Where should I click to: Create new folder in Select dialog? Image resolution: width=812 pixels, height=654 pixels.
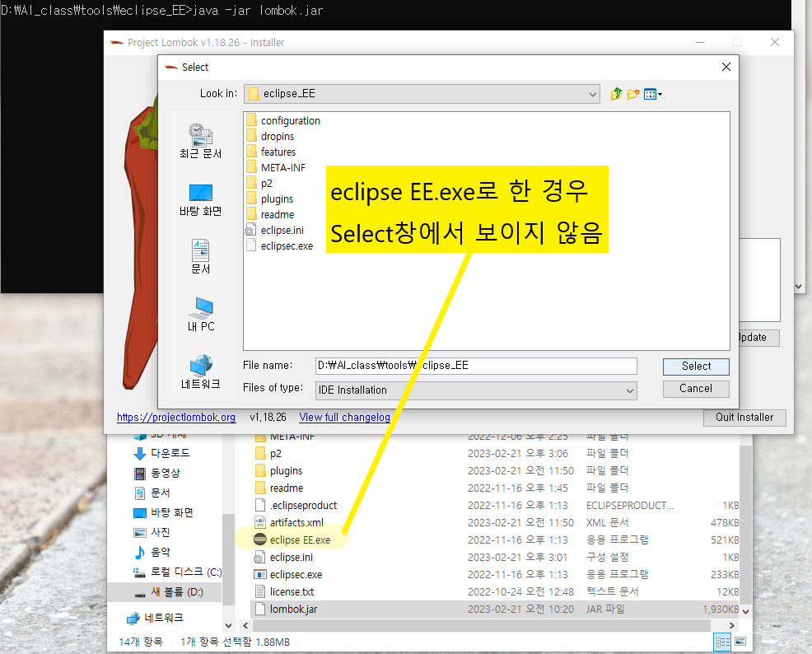tap(632, 94)
